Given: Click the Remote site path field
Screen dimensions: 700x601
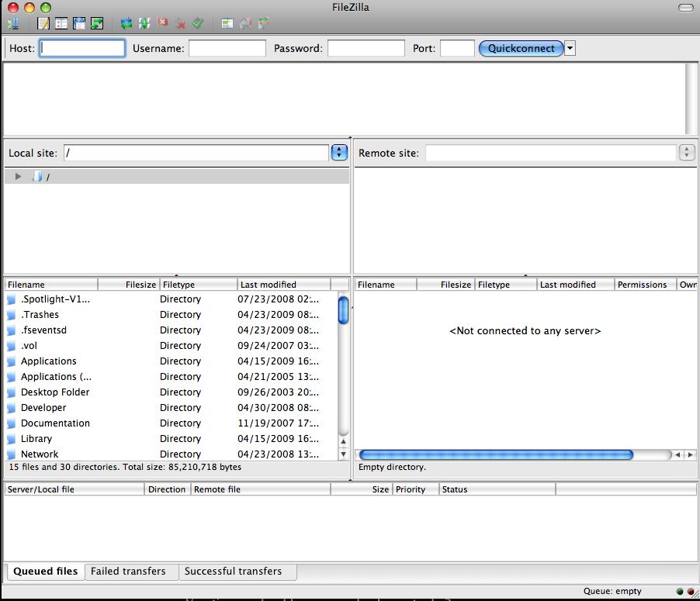Looking at the screenshot, I should 551,153.
